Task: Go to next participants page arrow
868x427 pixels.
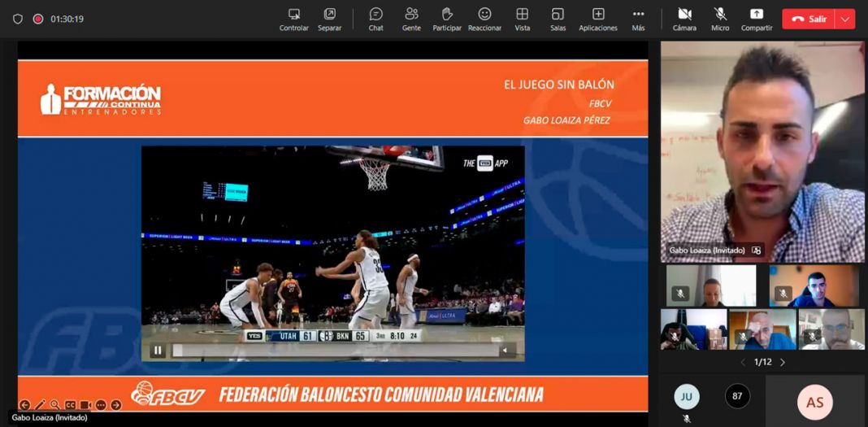Action: 783,362
